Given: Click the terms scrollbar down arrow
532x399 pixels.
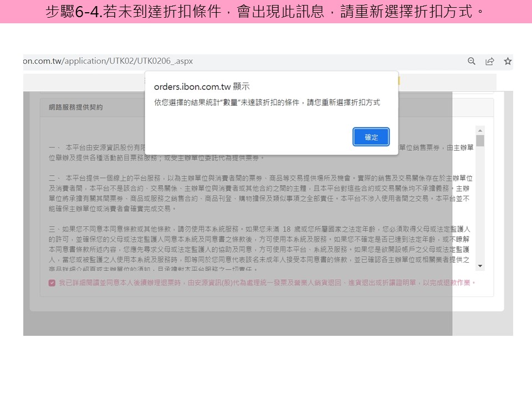Looking at the screenshot, I should pyautogui.click(x=480, y=266).
